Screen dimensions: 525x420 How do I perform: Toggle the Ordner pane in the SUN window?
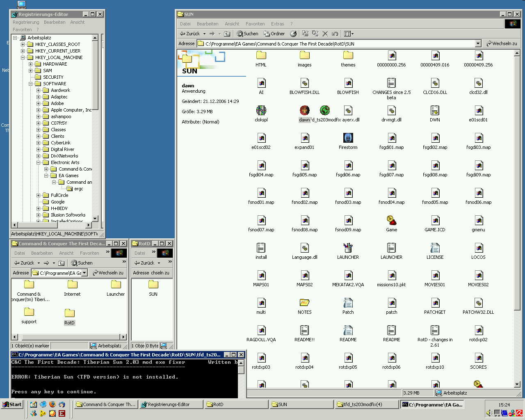click(274, 34)
